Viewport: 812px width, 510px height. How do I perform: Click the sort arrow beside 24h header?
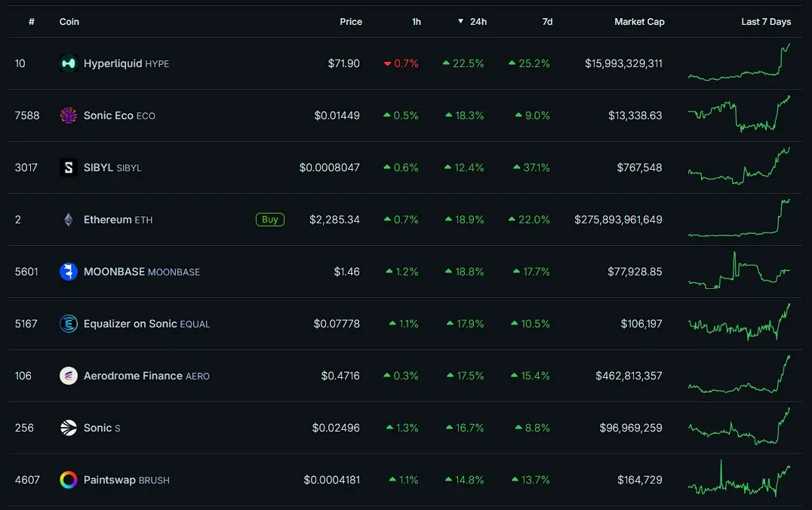(460, 21)
